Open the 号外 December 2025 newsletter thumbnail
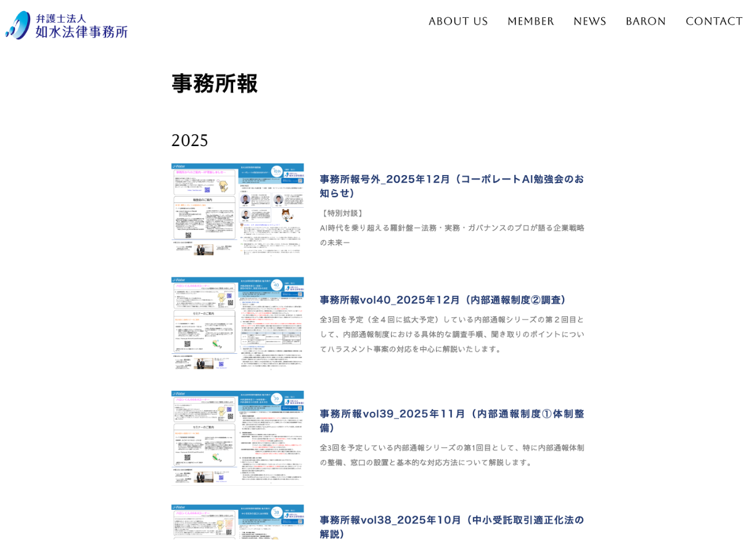 pyautogui.click(x=237, y=210)
